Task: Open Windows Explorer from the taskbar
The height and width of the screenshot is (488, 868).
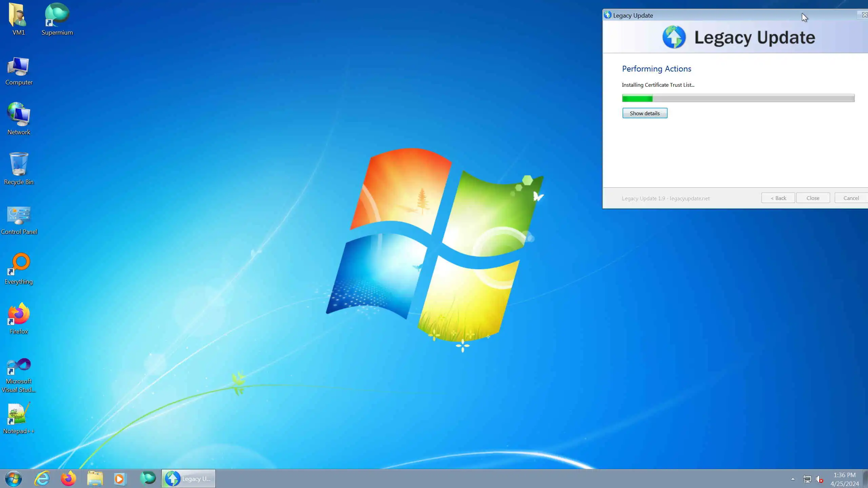Action: point(95,479)
